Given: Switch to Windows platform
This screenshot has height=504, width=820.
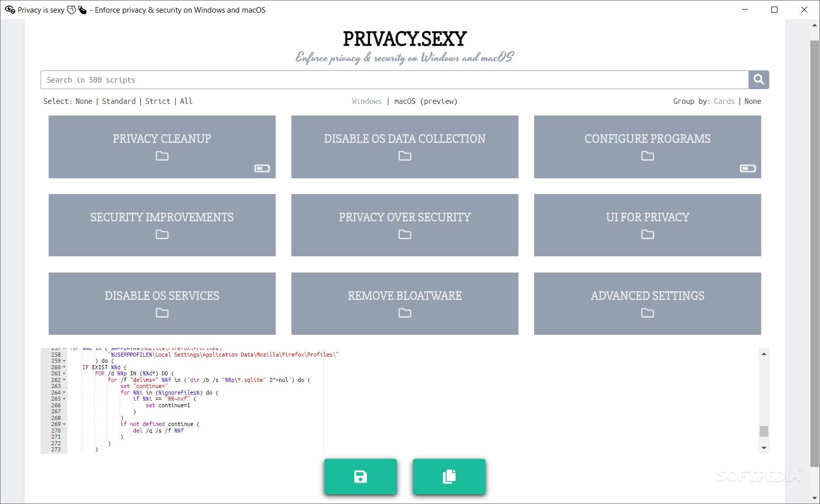Looking at the screenshot, I should click(367, 101).
